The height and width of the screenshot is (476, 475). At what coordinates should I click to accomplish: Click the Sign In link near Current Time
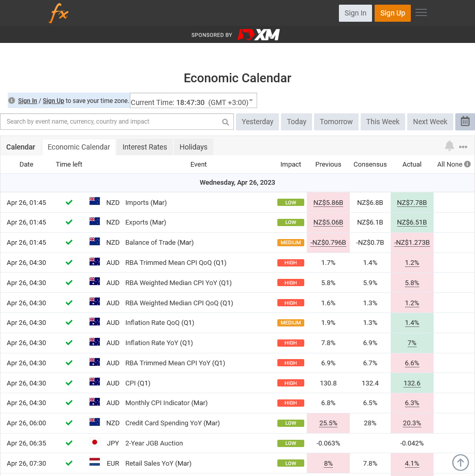click(27, 100)
